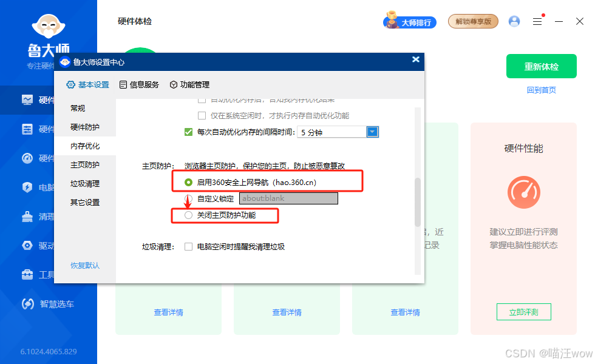595x364 pixels.
Task: Click the hardware parameters list icon in the sidebar
Action: click(27, 129)
